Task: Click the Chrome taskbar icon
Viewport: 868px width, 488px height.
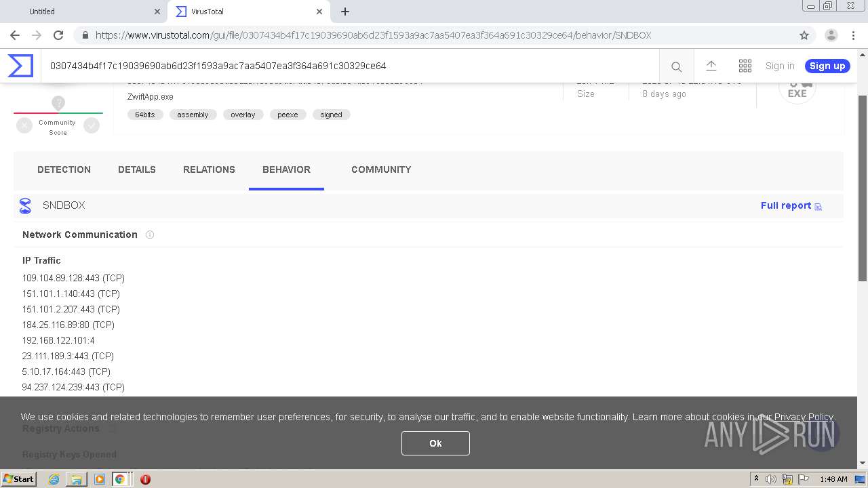Action: pos(120,479)
